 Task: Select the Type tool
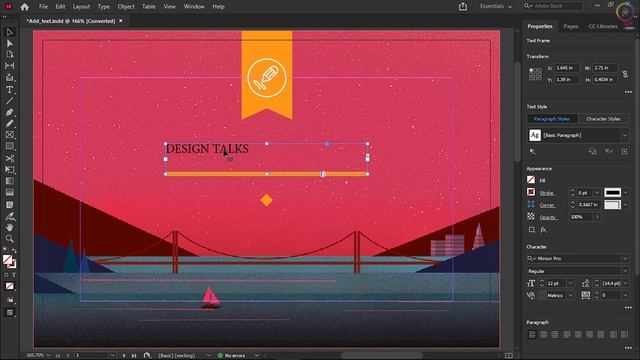[x=10, y=89]
